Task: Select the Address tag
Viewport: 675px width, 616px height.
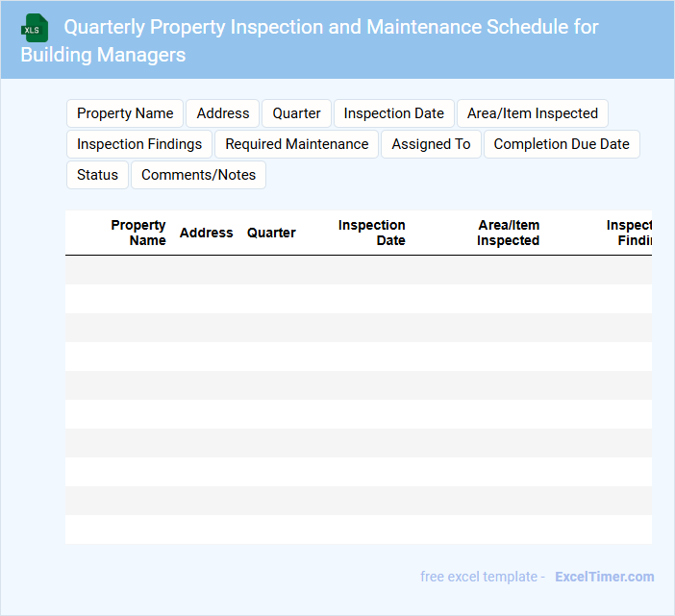Action: [223, 113]
